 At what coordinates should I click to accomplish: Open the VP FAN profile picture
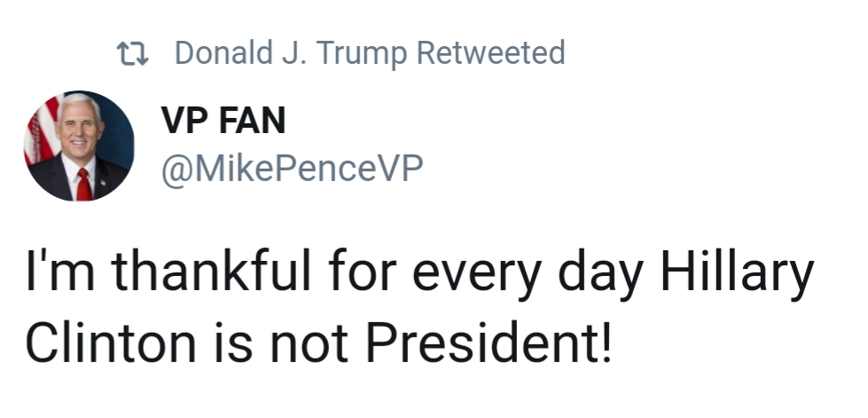79,145
